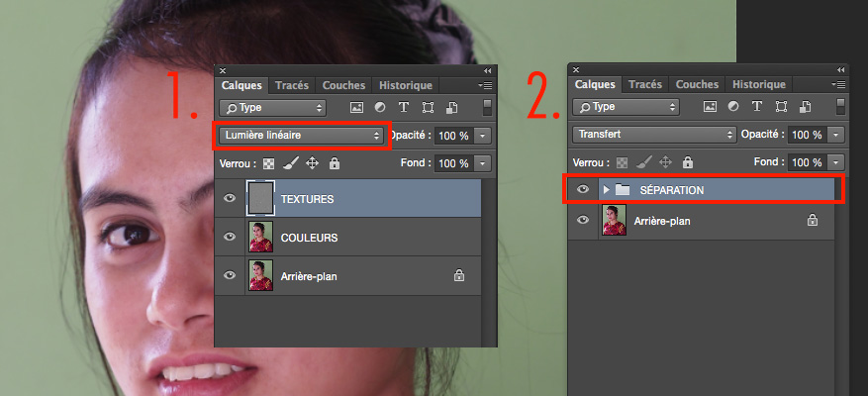The image size is (868, 396).
Task: Open Type filter dropdown in panel 1
Action: pyautogui.click(x=273, y=108)
